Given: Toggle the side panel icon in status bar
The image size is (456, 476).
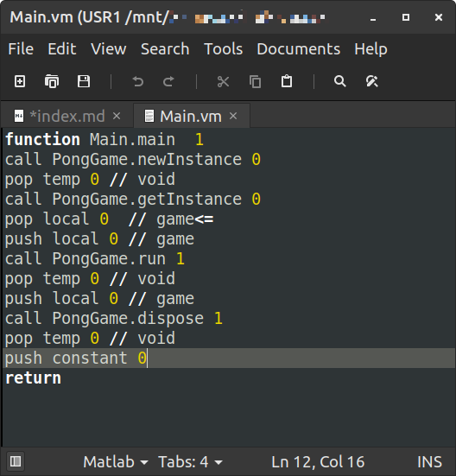Looking at the screenshot, I should pyautogui.click(x=16, y=461).
